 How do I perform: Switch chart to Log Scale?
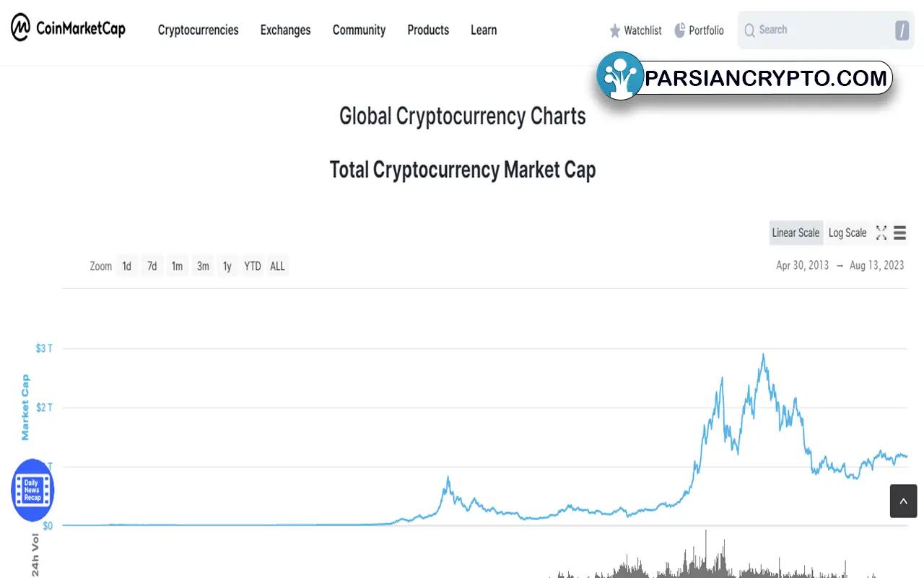847,233
